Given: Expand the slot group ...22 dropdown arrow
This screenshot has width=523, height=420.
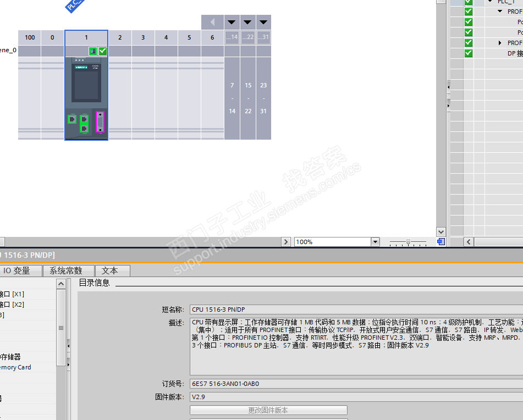Looking at the screenshot, I should (247, 23).
